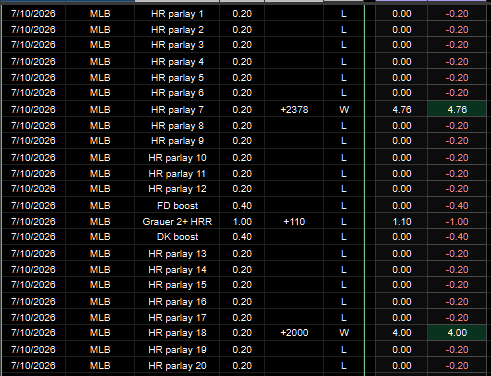Click the -0.40 loss in FD boost row

point(457,206)
